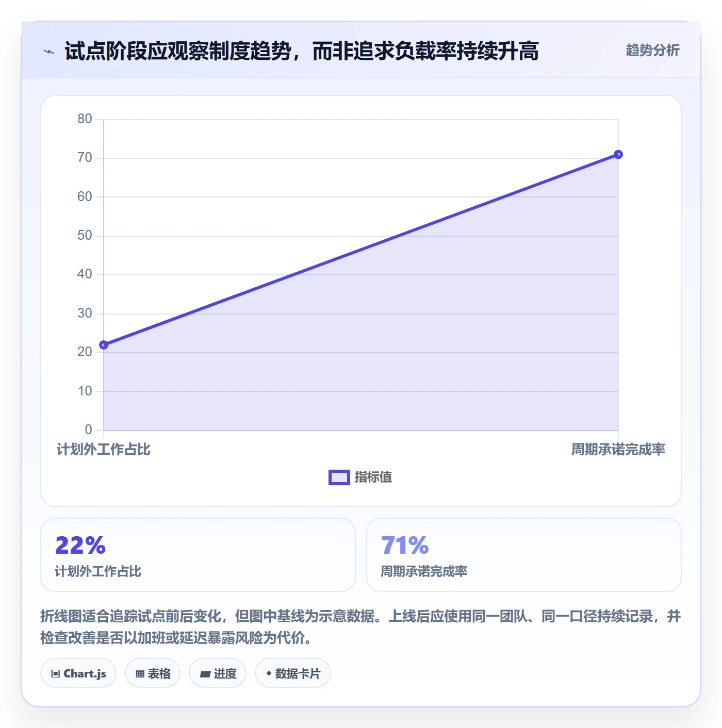Image resolution: width=722 pixels, height=728 pixels.
Task: Click the 22% value text
Action: click(x=80, y=545)
